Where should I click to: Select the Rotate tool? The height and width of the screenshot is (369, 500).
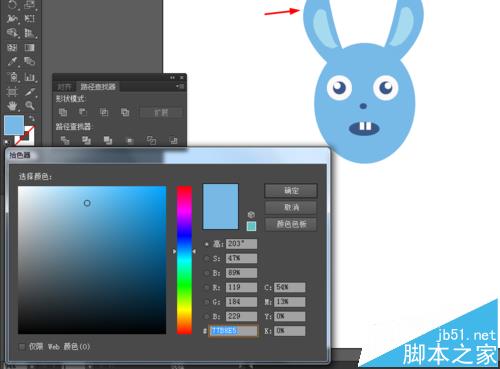click(x=12, y=4)
